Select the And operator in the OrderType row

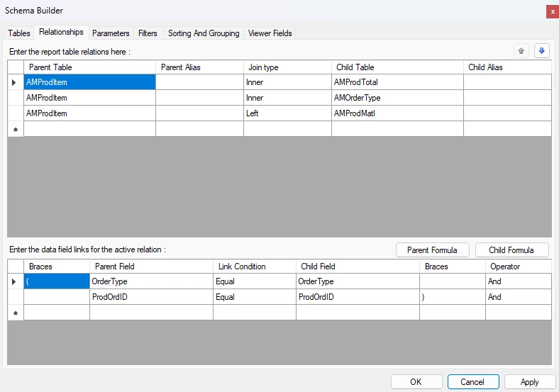pyautogui.click(x=519, y=281)
